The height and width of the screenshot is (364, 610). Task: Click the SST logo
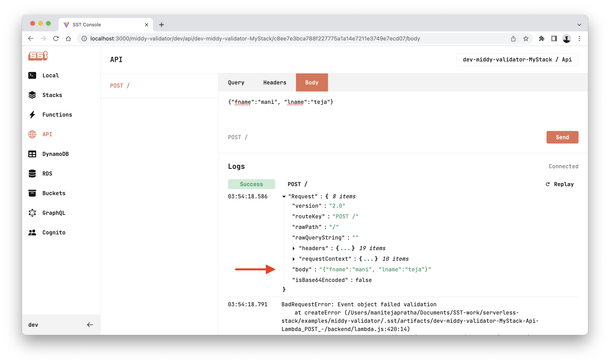tap(38, 56)
